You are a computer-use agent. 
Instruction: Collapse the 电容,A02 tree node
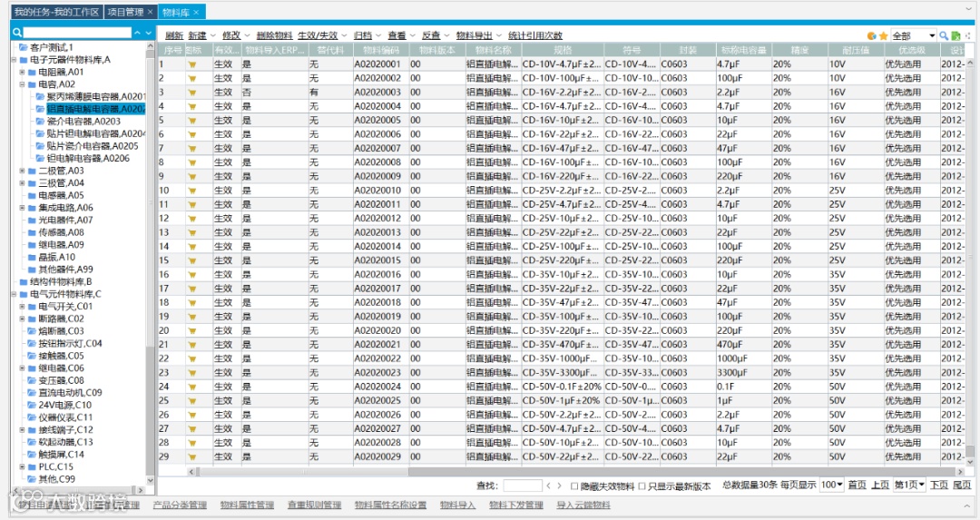tap(23, 84)
